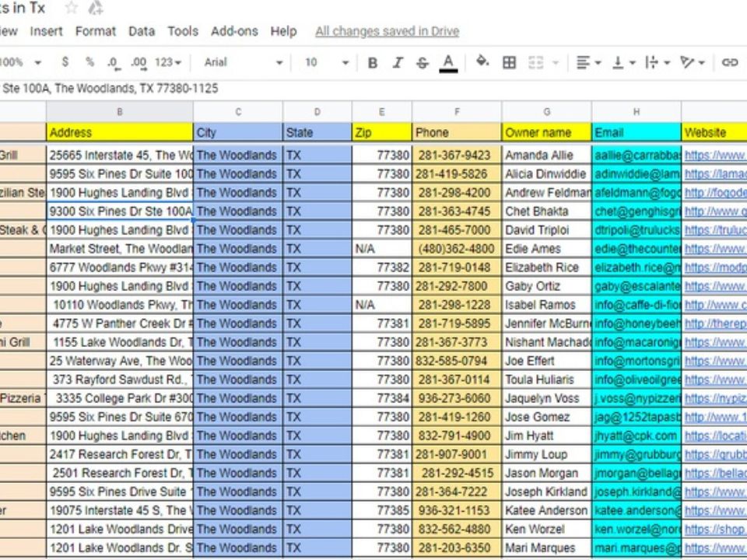Select column E header
Image resolution: width=747 pixels, height=560 pixels.
(381, 112)
